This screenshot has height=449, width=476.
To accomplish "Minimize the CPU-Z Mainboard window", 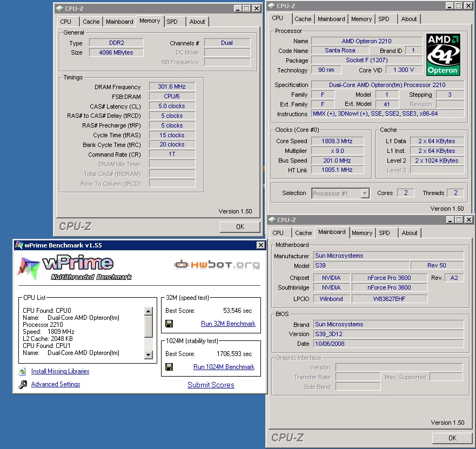I will (450, 219).
